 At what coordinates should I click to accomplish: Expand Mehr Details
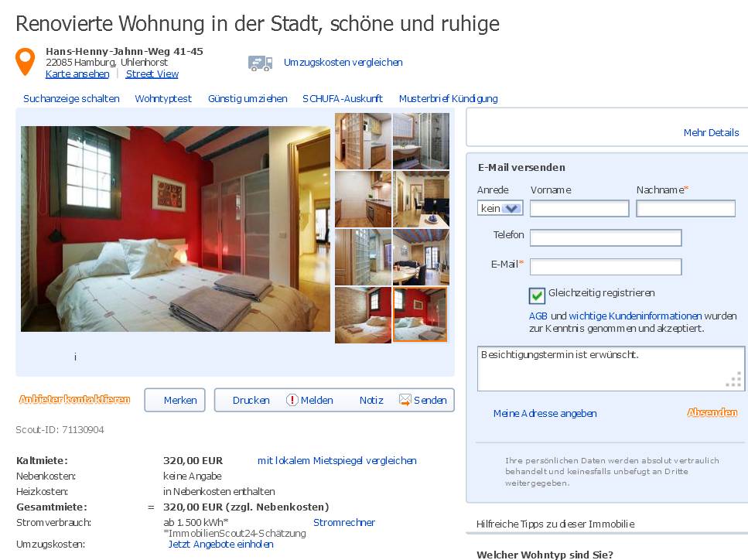pyautogui.click(x=711, y=132)
